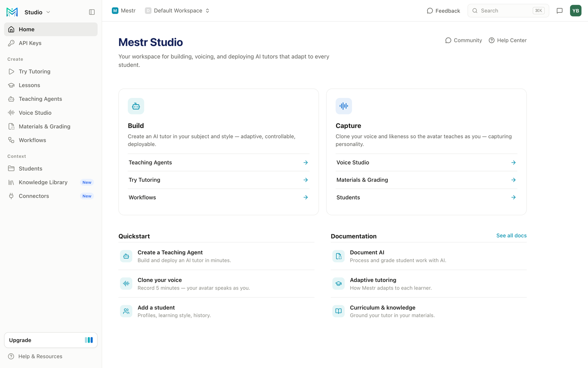Click the Capture card waveform icon
The image size is (588, 368).
click(x=344, y=106)
